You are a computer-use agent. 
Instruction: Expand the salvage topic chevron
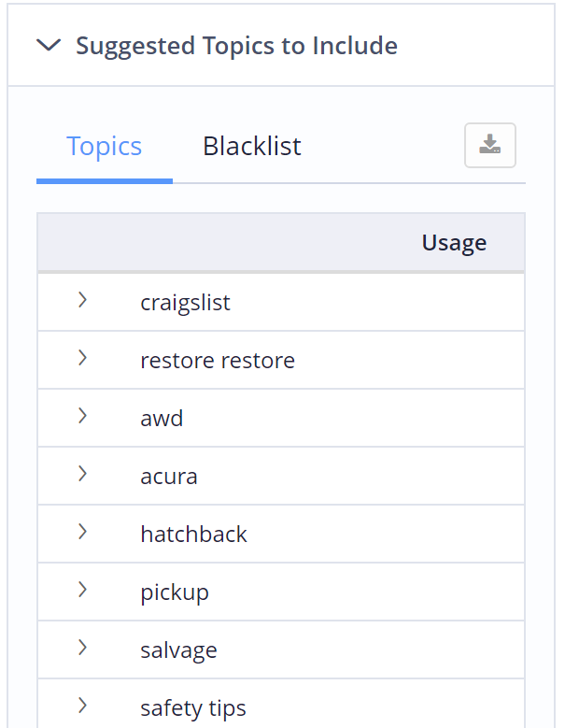coord(82,648)
